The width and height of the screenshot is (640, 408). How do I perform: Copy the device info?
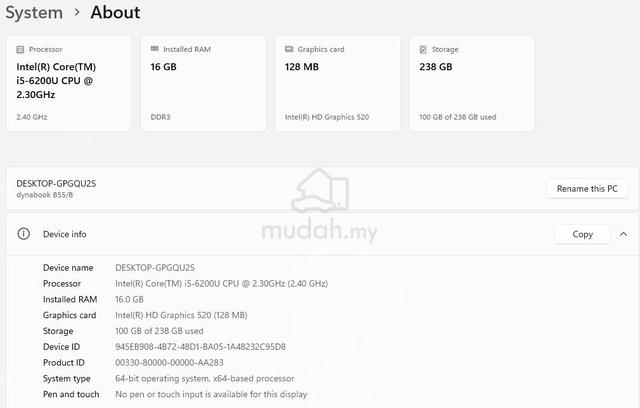pos(582,234)
